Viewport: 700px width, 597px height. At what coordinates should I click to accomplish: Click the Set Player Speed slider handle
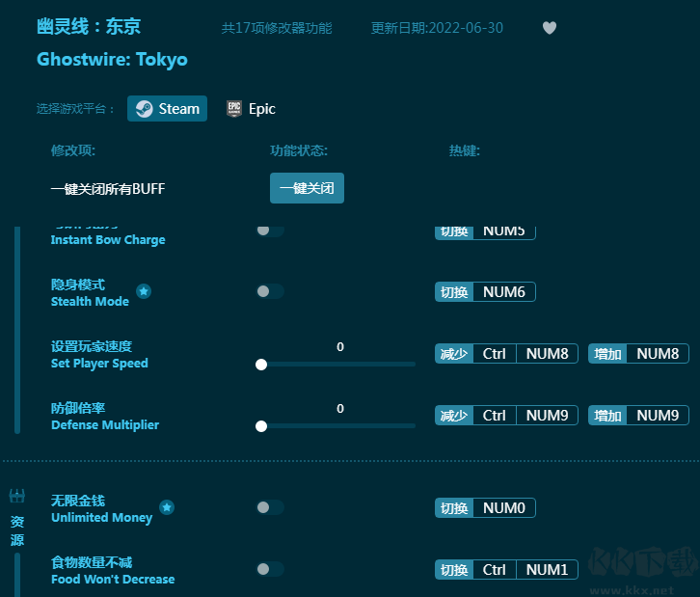tap(261, 365)
